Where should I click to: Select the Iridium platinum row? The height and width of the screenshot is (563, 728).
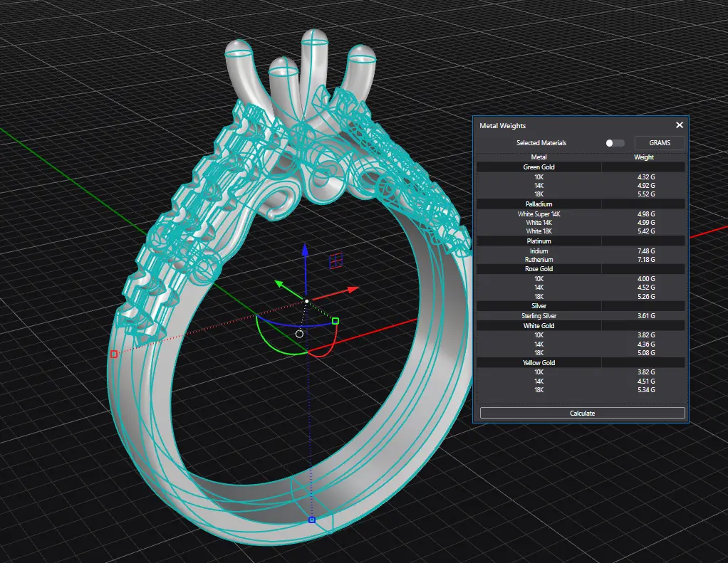coord(539,251)
